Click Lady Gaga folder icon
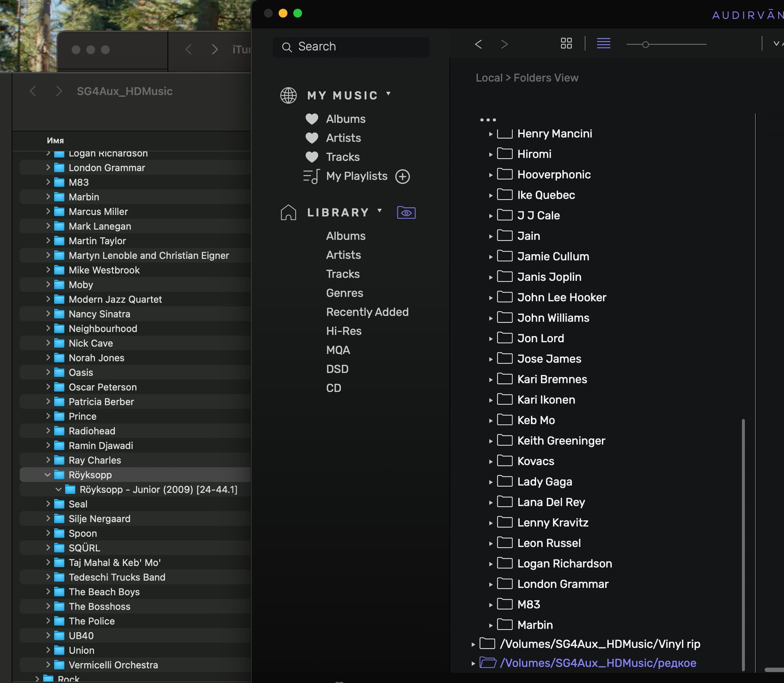Viewport: 784px width, 683px height. point(505,481)
